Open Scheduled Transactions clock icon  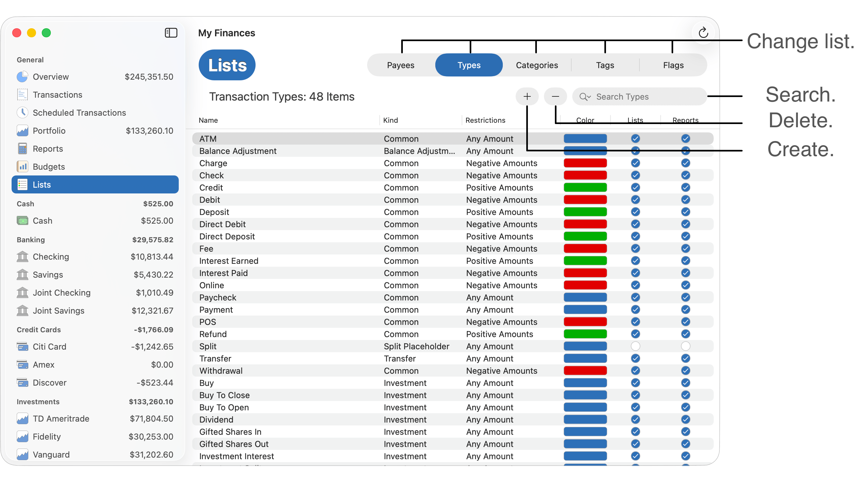[22, 112]
